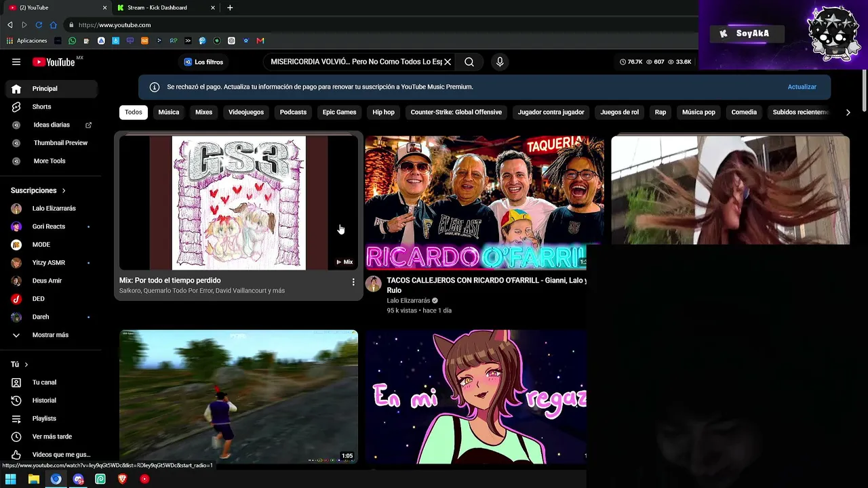The image size is (868, 488).
Task: Open Tu canal
Action: pos(52,382)
